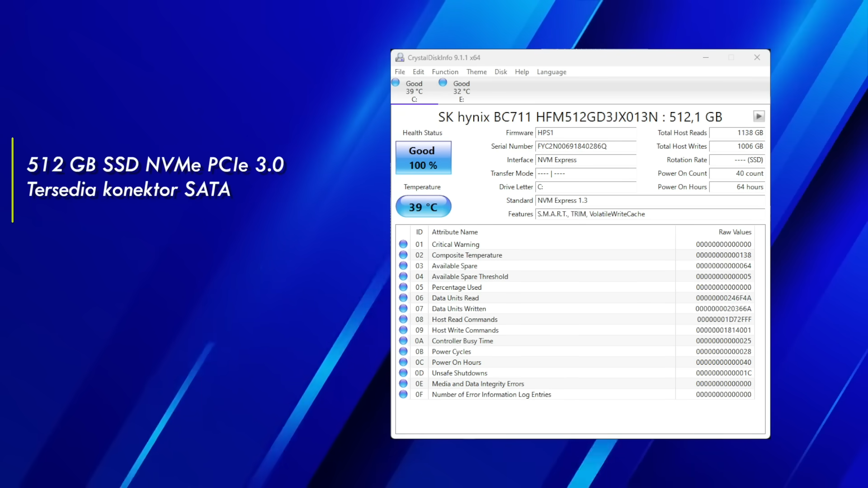Click the blue status orb for drive C:

click(x=396, y=83)
